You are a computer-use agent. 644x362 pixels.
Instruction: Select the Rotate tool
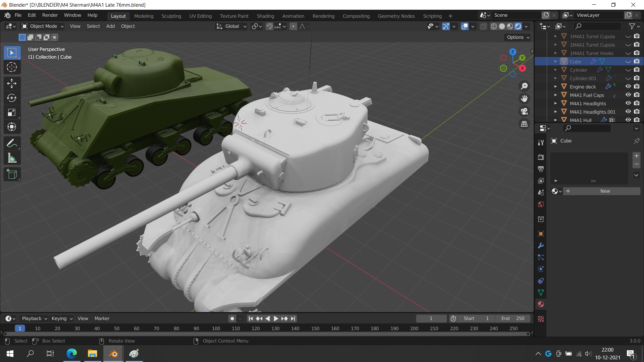coord(12,98)
